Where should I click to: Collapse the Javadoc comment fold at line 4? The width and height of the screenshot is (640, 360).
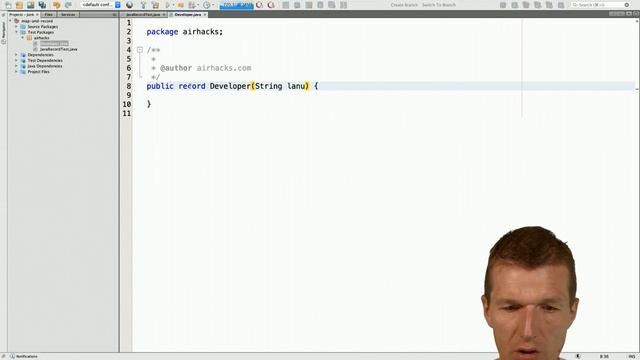coord(140,50)
